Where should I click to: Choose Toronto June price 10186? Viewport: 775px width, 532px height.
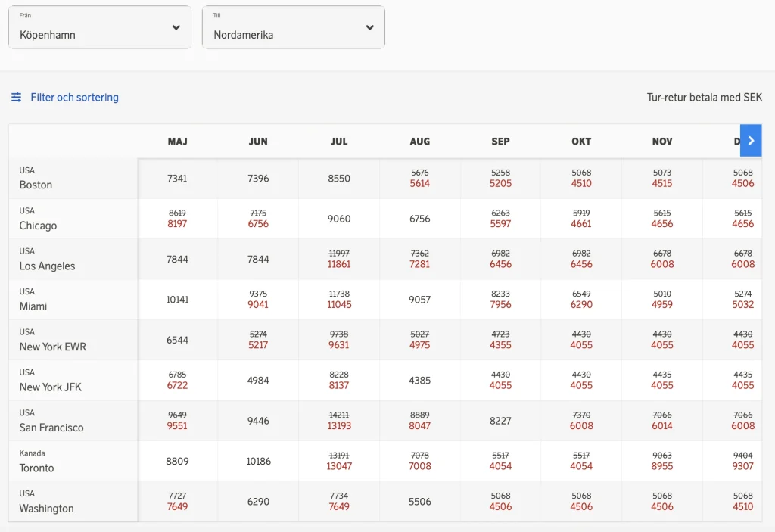pyautogui.click(x=258, y=462)
